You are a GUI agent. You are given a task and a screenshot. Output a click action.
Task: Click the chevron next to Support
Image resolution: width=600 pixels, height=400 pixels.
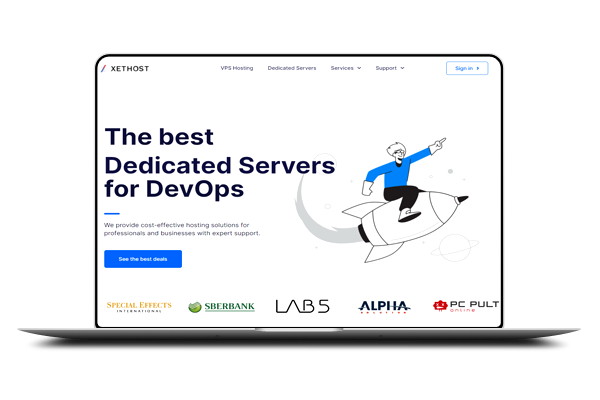[x=402, y=68]
